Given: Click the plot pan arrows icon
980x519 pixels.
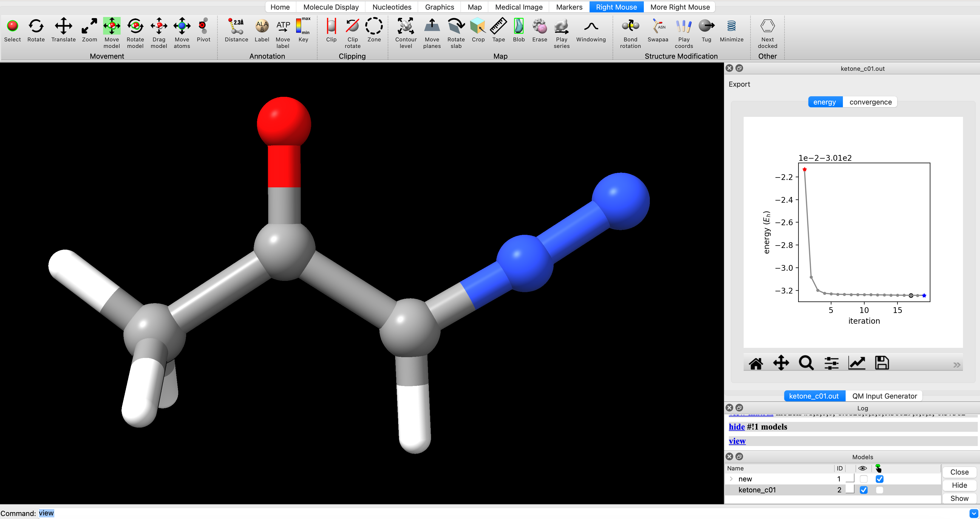Looking at the screenshot, I should (x=781, y=363).
